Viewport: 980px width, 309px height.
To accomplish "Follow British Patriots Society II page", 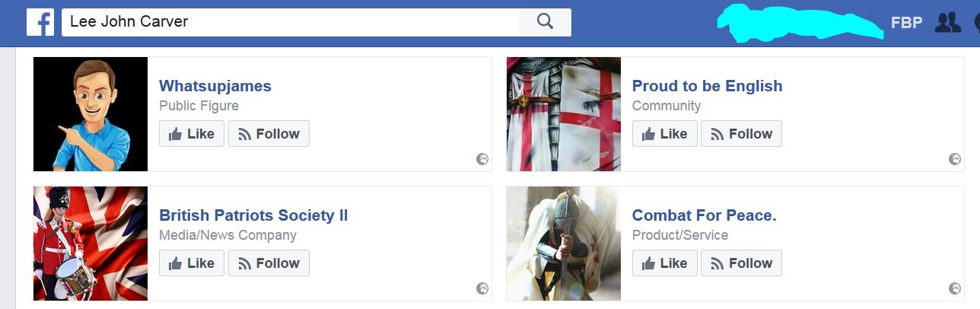I will pyautogui.click(x=269, y=263).
